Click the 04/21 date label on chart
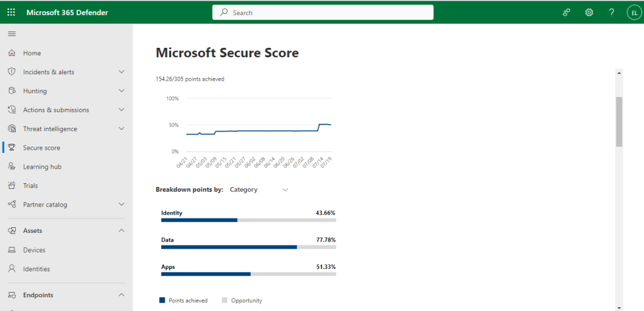Viewport: 644px width, 311px height. click(182, 163)
